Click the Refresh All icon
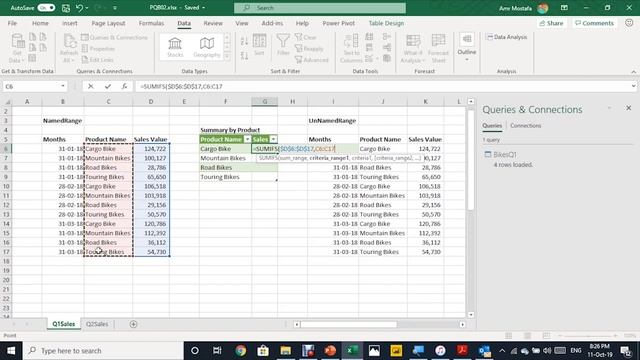Screen dimensions: 640x360 69,48
